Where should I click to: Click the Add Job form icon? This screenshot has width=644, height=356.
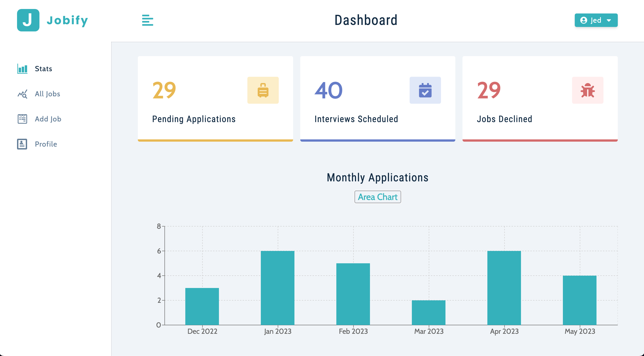pyautogui.click(x=22, y=119)
